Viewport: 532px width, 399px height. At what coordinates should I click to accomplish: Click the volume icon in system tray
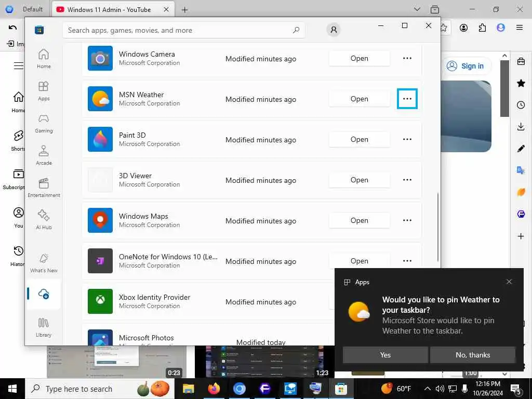(440, 389)
